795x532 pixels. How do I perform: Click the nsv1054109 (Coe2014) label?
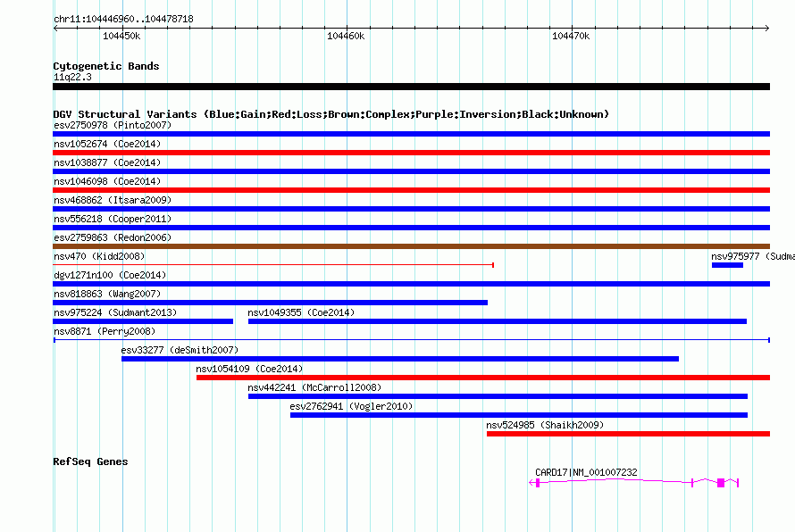(x=249, y=369)
